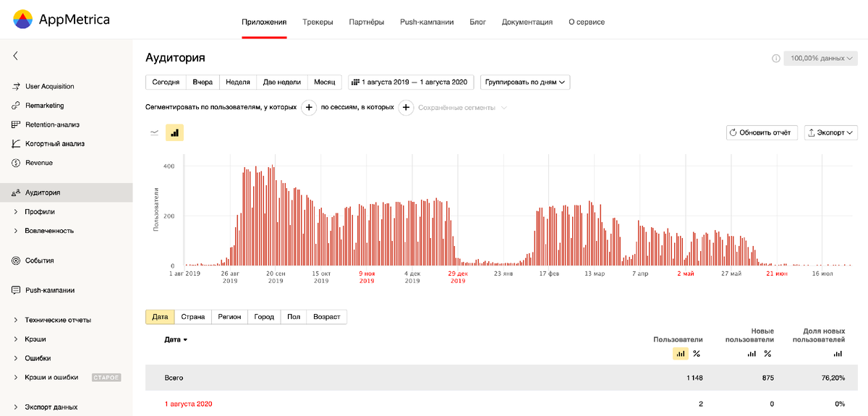The height and width of the screenshot is (416, 868).
Task: Select Вчера period
Action: (x=203, y=82)
